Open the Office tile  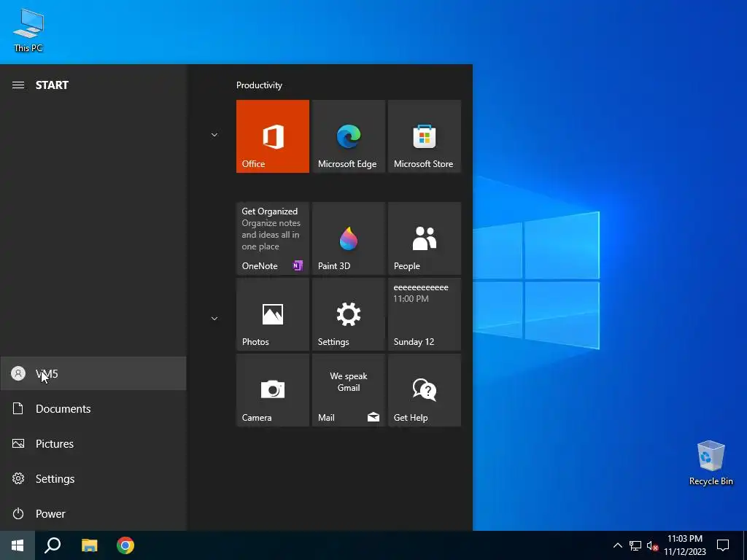coord(273,136)
